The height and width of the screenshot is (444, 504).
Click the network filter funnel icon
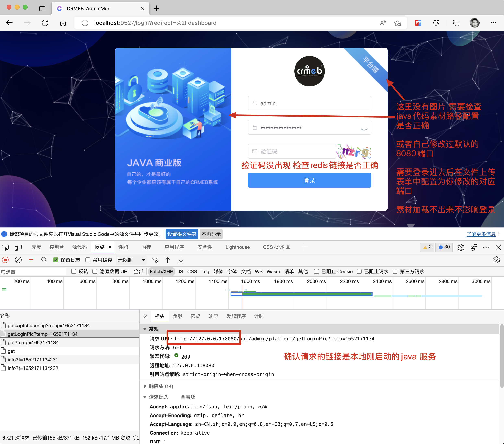pyautogui.click(x=31, y=260)
